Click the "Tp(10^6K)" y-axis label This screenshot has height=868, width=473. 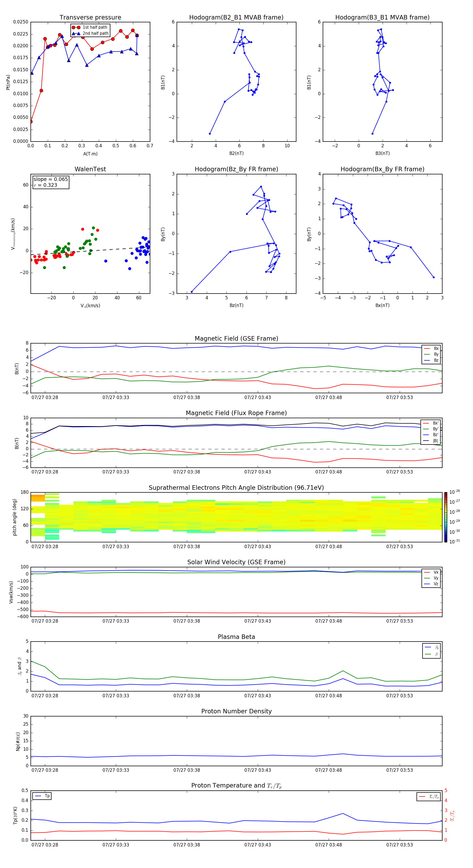15,815
